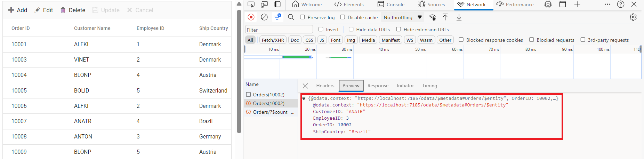
Task: Collapse the JSON preview root object
Action: tap(304, 98)
